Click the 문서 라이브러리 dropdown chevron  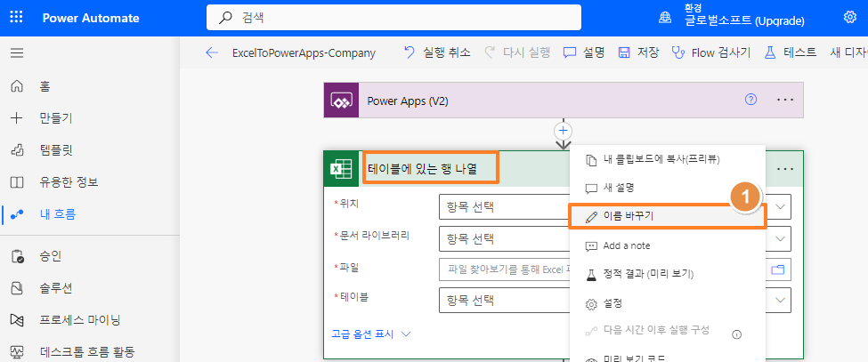pyautogui.click(x=781, y=238)
